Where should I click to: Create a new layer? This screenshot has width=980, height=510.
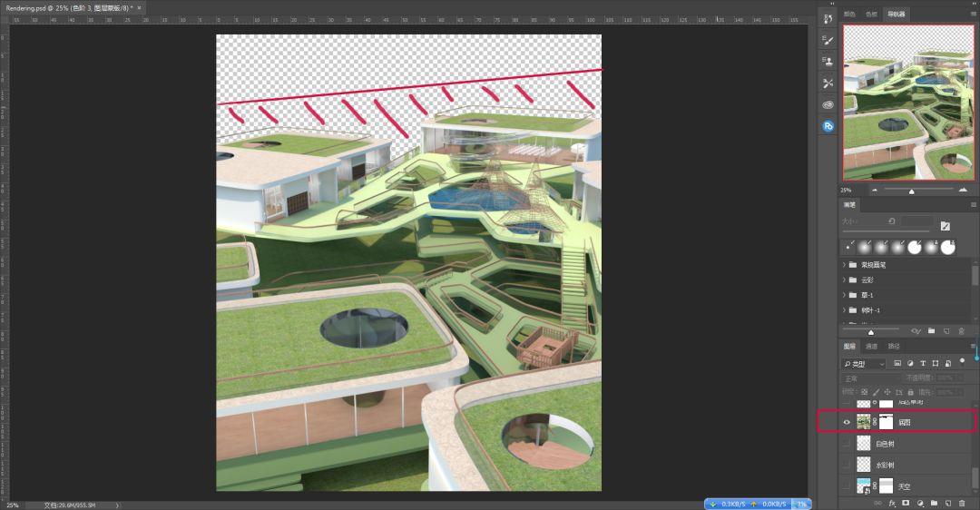[947, 503]
